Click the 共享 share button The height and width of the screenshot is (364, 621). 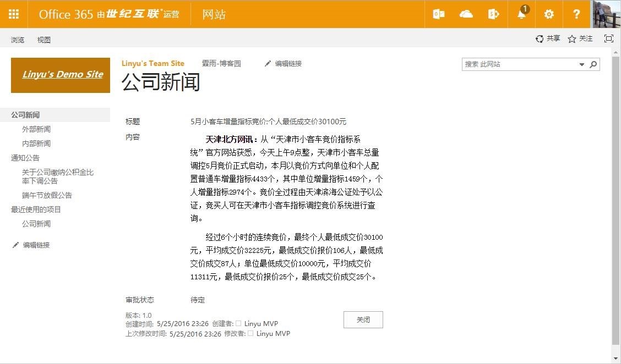(x=548, y=38)
